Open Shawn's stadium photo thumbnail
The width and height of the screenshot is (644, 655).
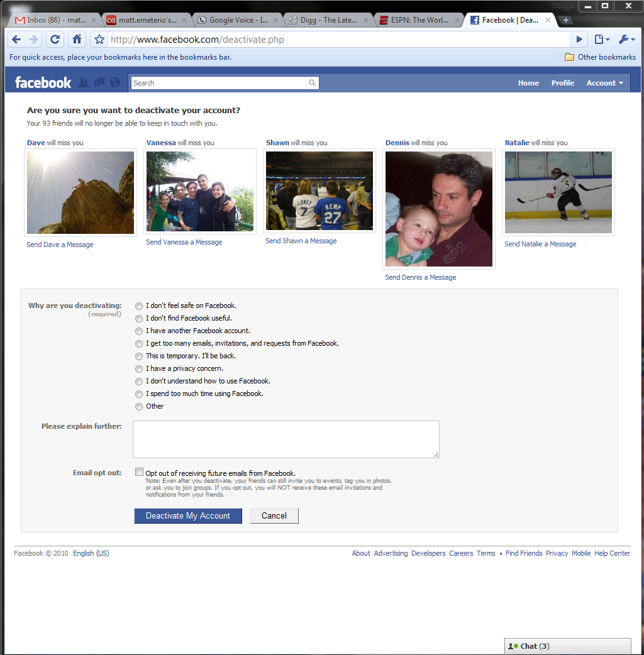tap(319, 190)
